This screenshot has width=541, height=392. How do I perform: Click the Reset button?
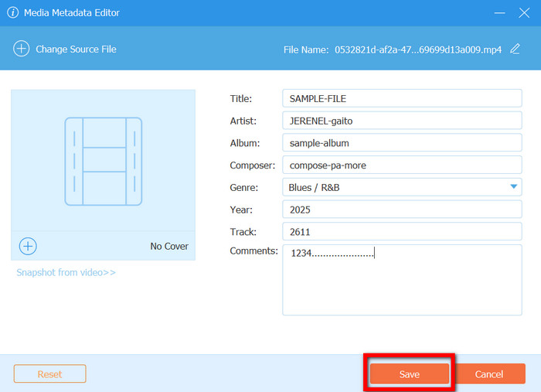49,374
